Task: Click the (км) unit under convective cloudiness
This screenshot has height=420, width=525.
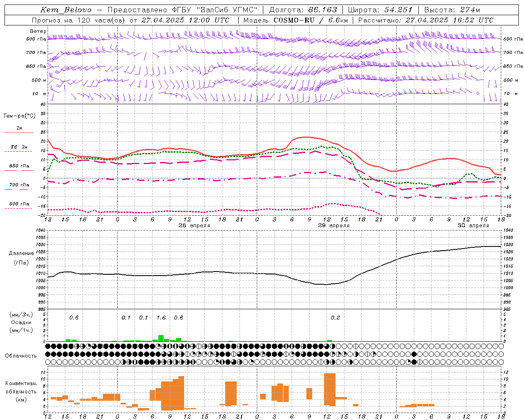Action: point(21,399)
